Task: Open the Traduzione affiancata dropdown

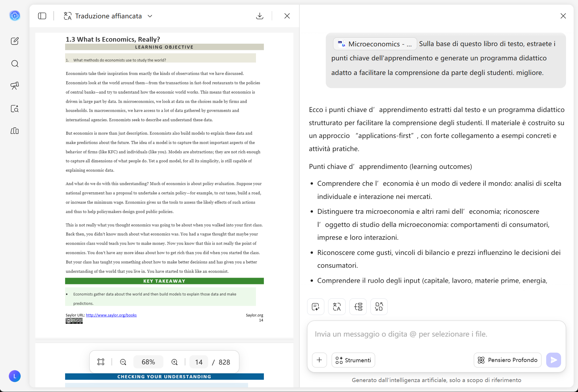Action: pyautogui.click(x=150, y=16)
